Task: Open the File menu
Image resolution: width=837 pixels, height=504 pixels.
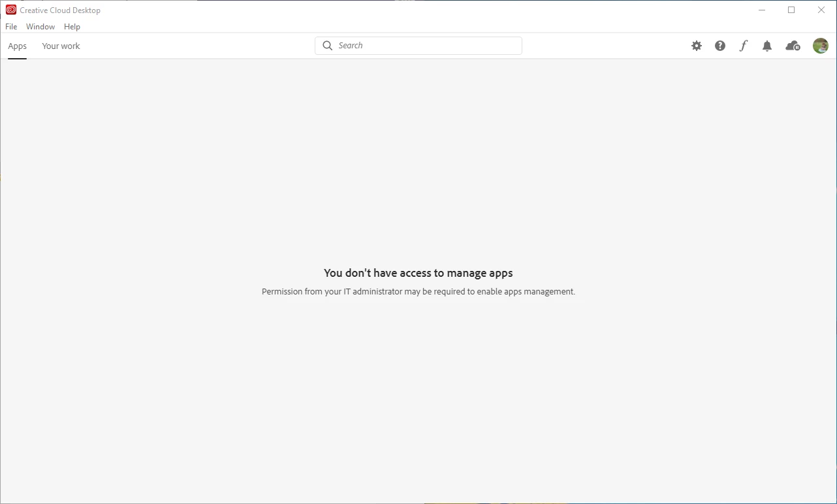Action: click(11, 27)
